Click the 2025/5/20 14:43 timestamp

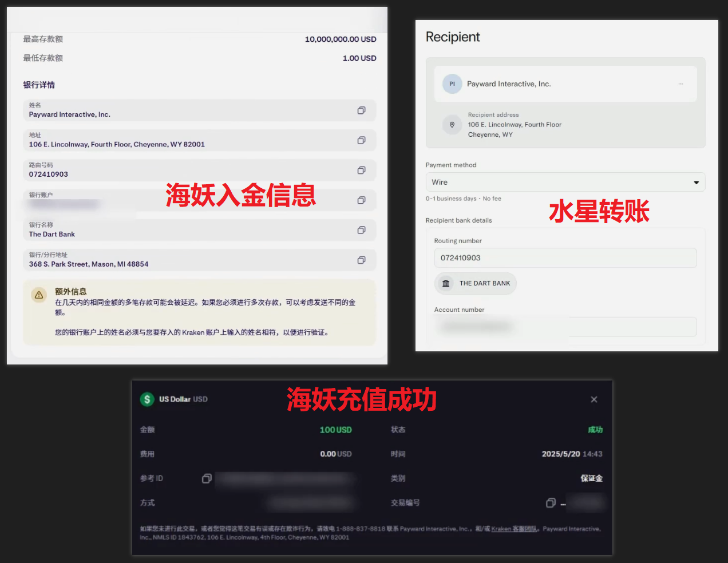[x=572, y=454]
